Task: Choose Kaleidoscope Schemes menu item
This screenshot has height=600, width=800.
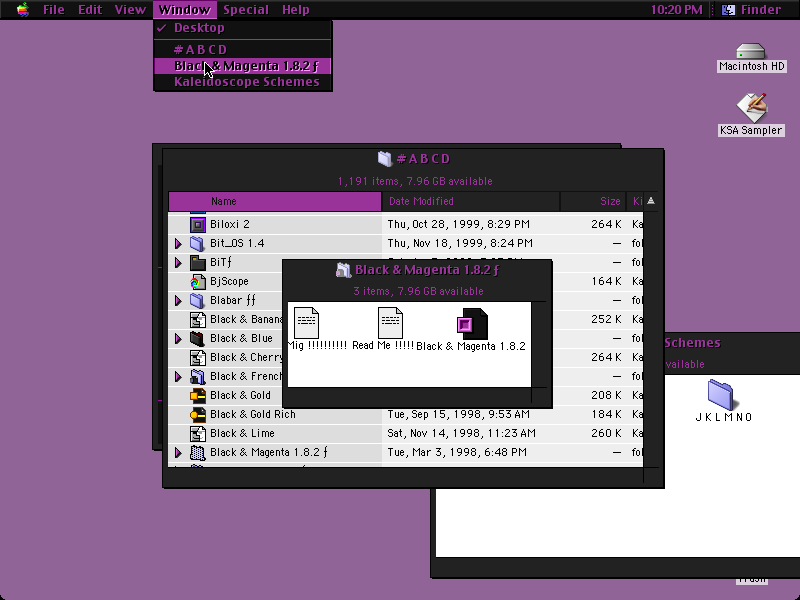Action: point(243,82)
